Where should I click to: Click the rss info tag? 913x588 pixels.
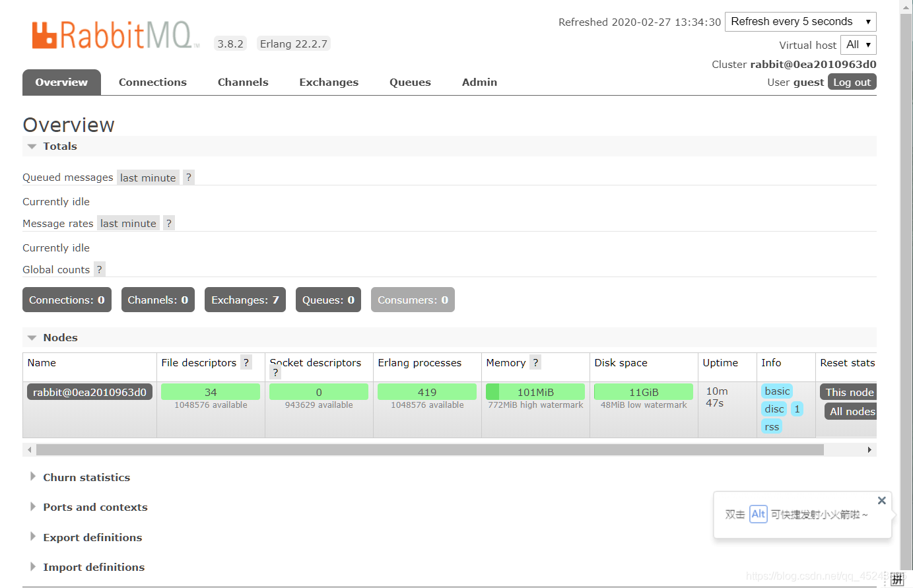pos(772,427)
